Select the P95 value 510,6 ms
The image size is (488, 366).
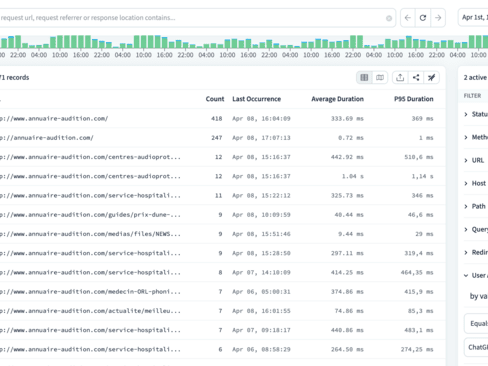pyautogui.click(x=419, y=157)
